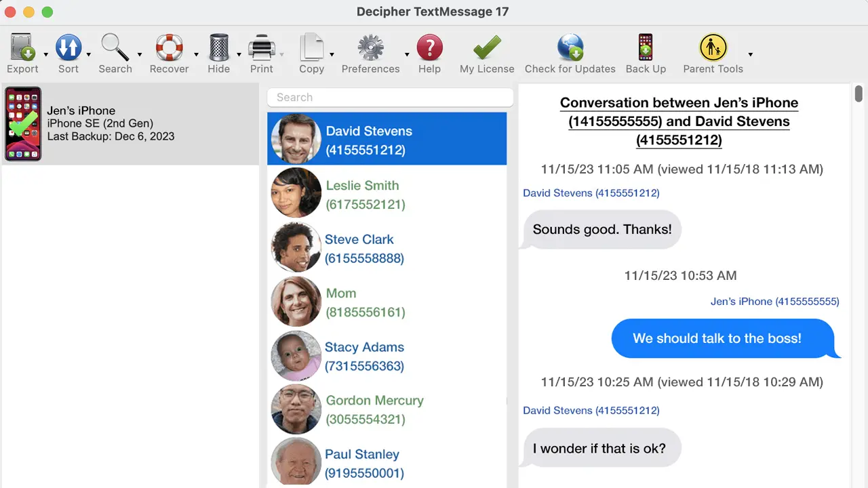Open the Parent Tools icon
The height and width of the screenshot is (488, 868).
point(713,48)
